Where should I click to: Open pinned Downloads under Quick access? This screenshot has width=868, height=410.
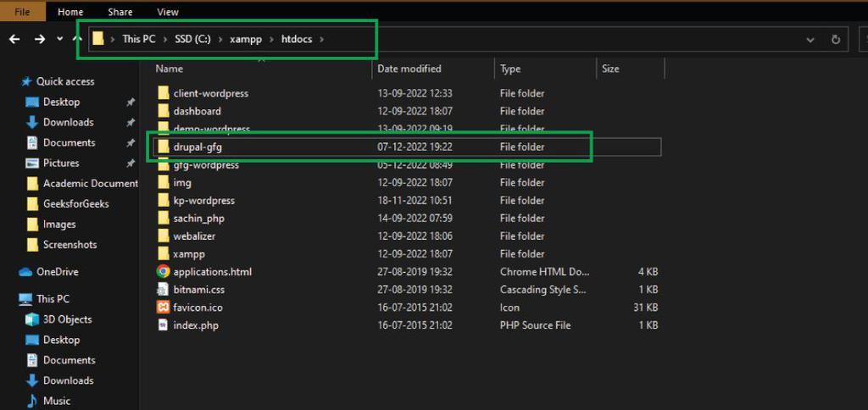point(68,122)
